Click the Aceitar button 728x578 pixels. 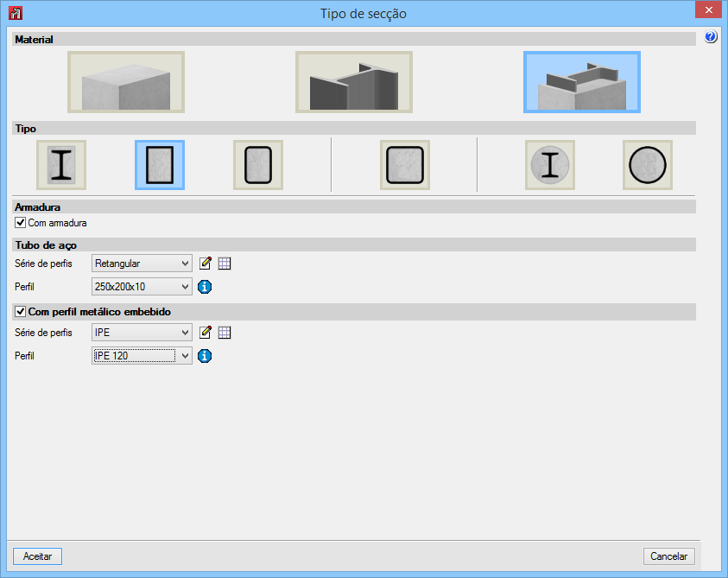(x=38, y=556)
